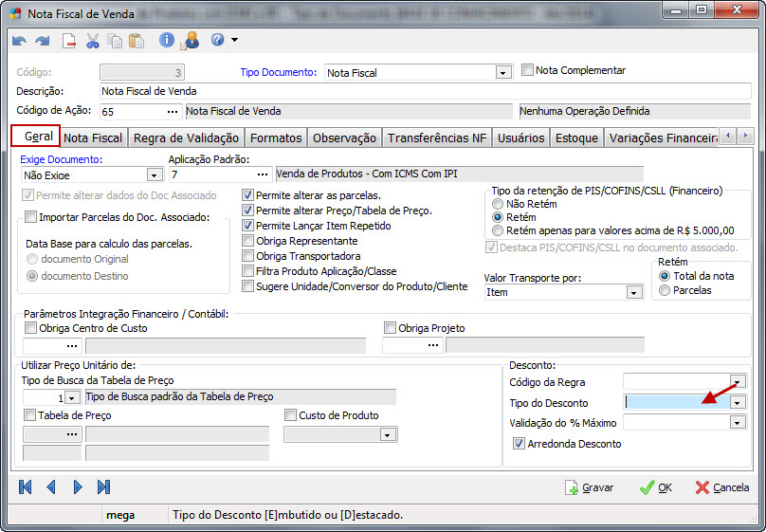Click the redo arrow toolbar icon
This screenshot has height=532, width=766.
(42, 41)
